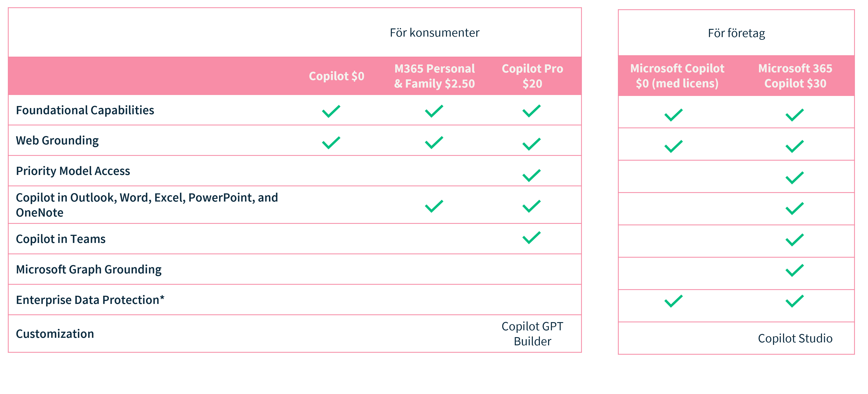Click the Copilot $0 Foundational Capabilities checkmark
The height and width of the screenshot is (394, 868).
(x=331, y=111)
